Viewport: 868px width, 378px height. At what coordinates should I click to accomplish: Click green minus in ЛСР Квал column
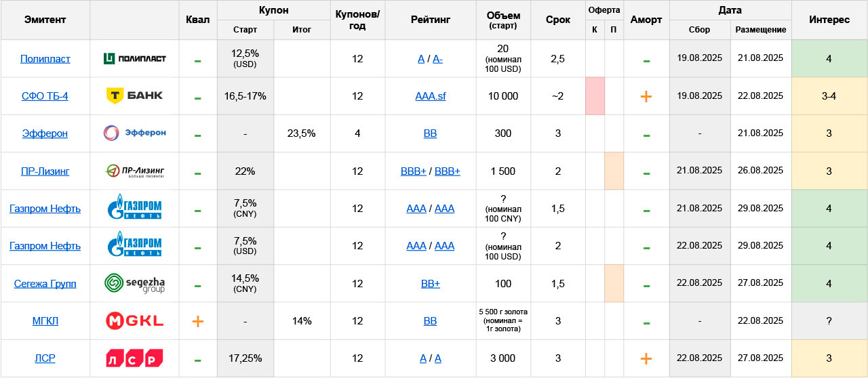198,361
